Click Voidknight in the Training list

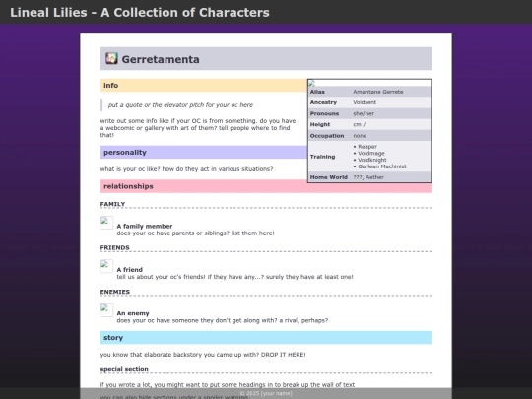[x=372, y=160]
